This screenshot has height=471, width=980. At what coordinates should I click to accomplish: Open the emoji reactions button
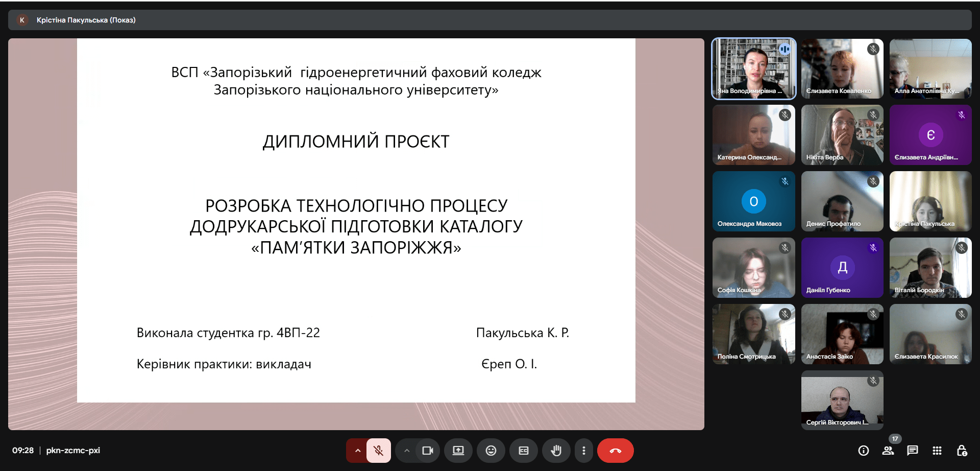(x=491, y=451)
